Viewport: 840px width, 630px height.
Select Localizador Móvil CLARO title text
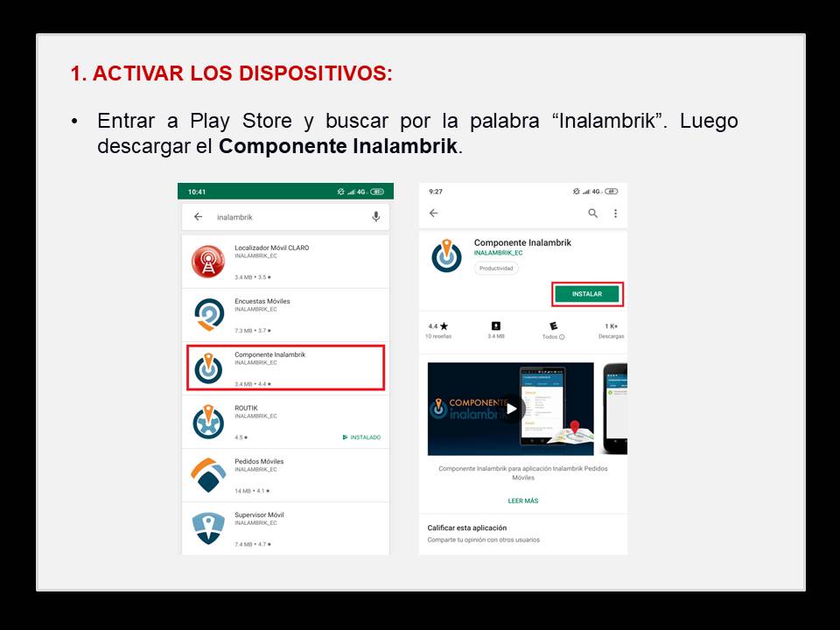click(x=271, y=248)
